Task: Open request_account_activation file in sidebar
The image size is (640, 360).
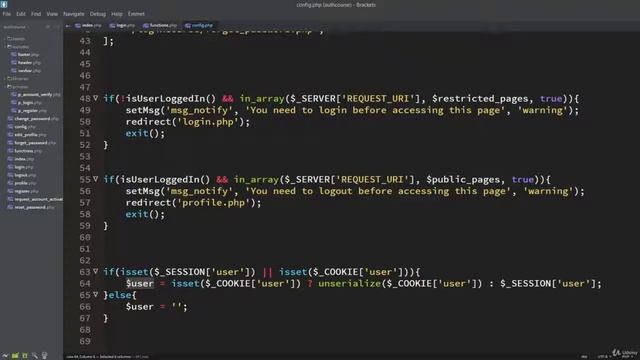Action: click(38, 199)
